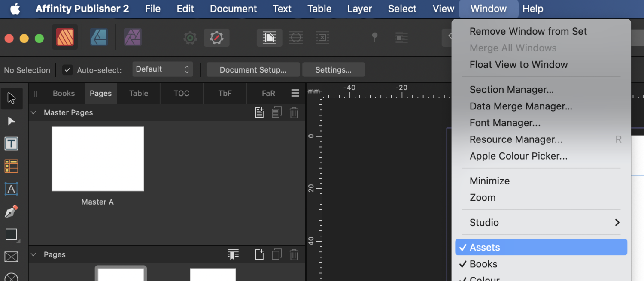The image size is (644, 281).
Task: Toggle the Auto-select checkbox
Action: point(67,69)
